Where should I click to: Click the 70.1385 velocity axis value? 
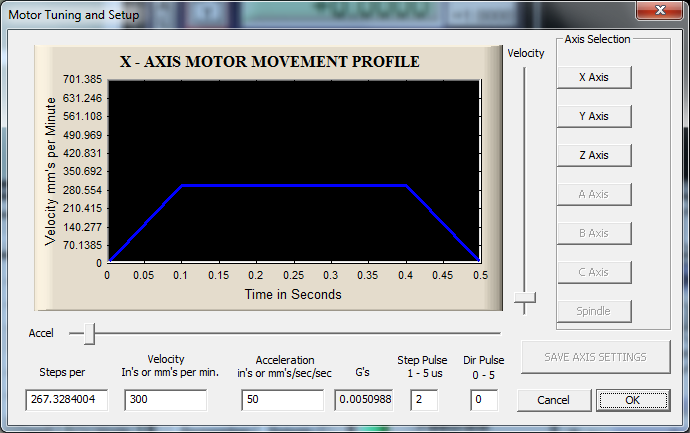click(82, 245)
